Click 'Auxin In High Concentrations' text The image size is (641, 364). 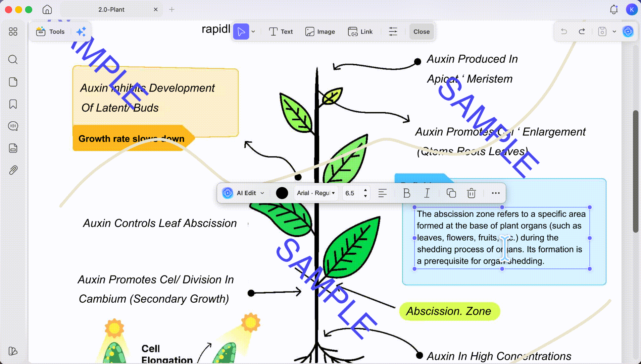(x=499, y=356)
